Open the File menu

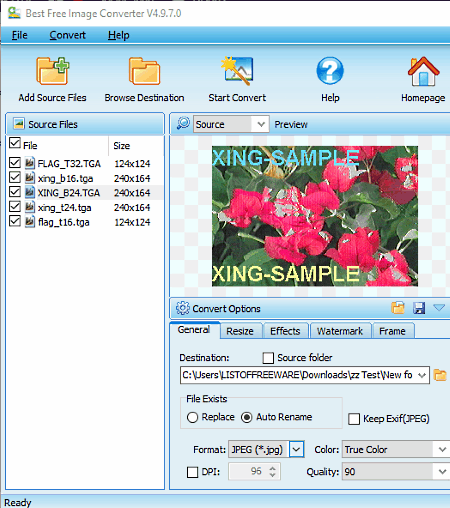pos(20,35)
